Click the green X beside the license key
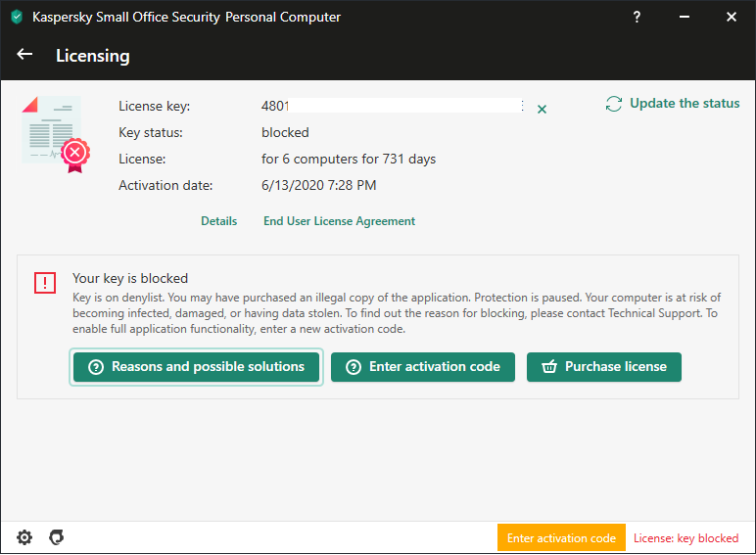 coord(542,109)
